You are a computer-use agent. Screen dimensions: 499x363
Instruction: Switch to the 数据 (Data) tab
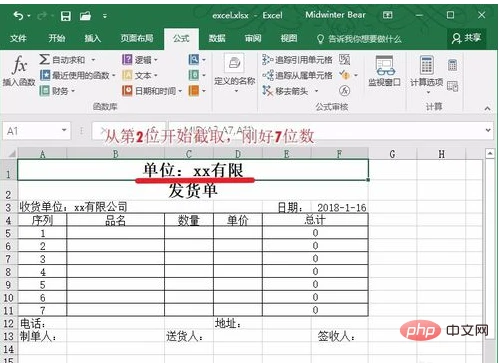[x=217, y=38]
